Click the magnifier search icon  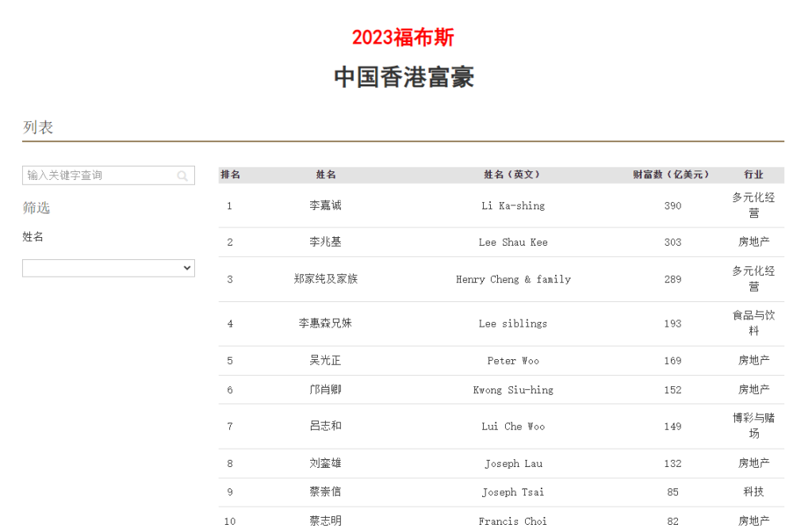182,175
